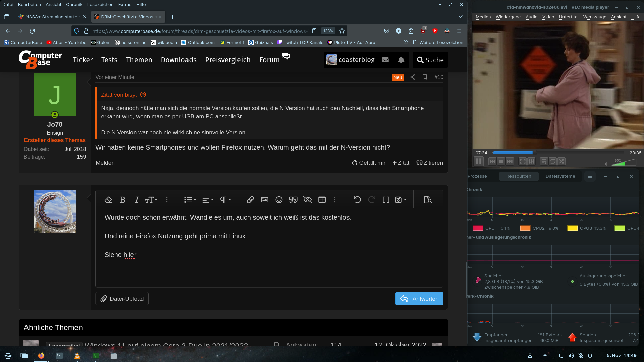The image size is (644, 362).
Task: Undo the last editor change
Action: tap(357, 200)
